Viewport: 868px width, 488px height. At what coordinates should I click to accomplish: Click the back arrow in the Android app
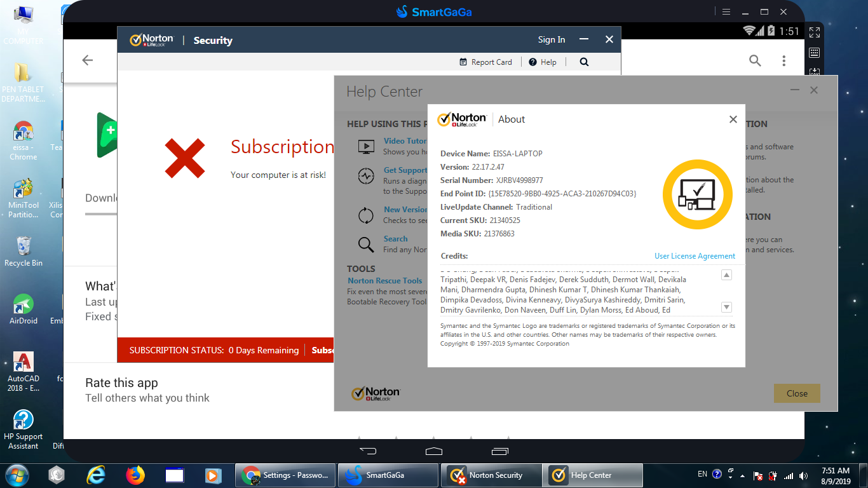coord(88,60)
